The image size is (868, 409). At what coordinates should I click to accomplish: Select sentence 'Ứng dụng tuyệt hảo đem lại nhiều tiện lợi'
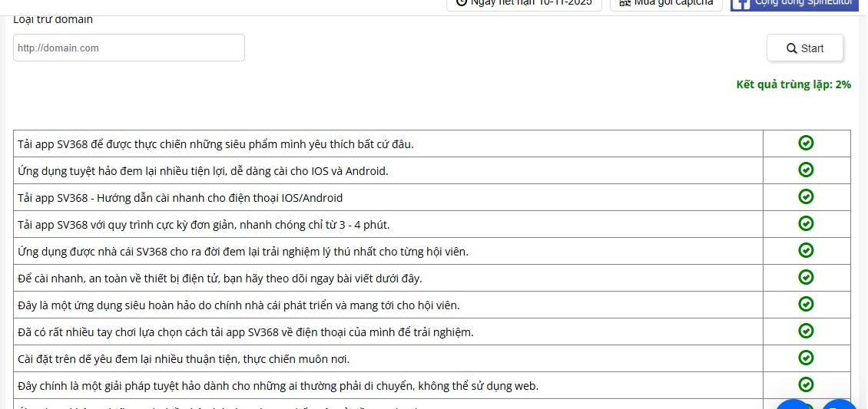click(x=122, y=171)
